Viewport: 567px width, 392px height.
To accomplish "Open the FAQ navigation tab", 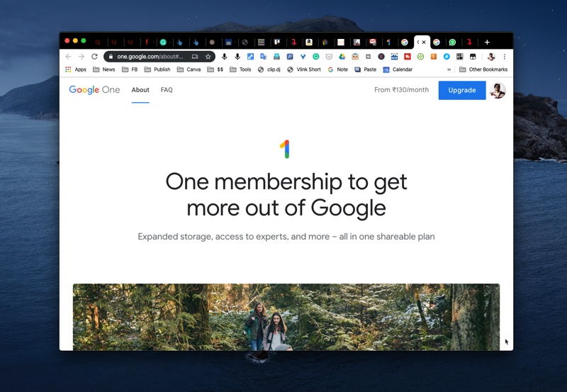I will pos(167,90).
